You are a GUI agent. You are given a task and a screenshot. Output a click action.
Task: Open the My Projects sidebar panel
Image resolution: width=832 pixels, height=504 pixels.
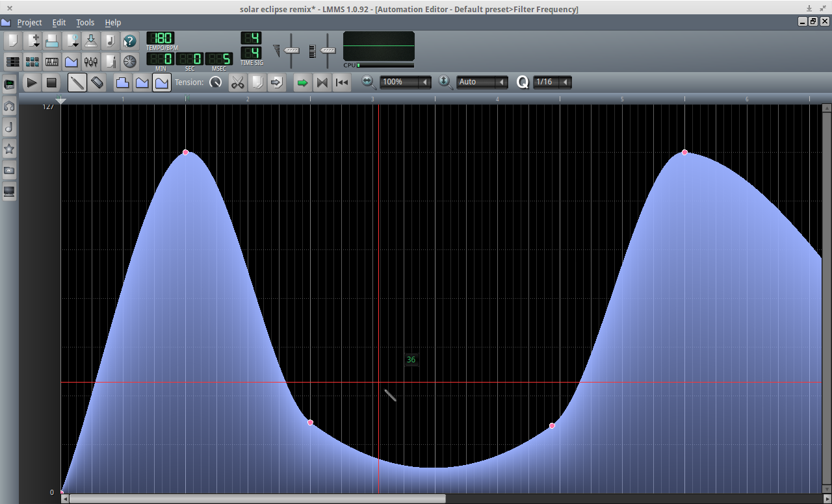tap(10, 106)
